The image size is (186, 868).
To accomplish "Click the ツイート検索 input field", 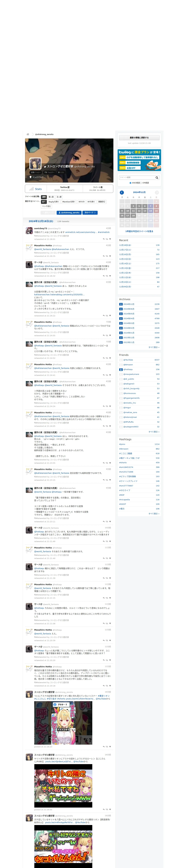I will click(137, 178).
